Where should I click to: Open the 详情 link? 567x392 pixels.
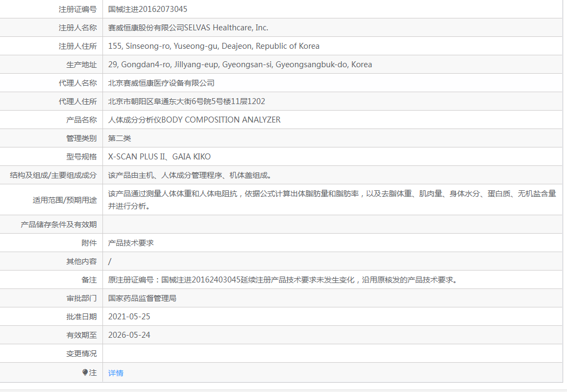[x=115, y=373]
